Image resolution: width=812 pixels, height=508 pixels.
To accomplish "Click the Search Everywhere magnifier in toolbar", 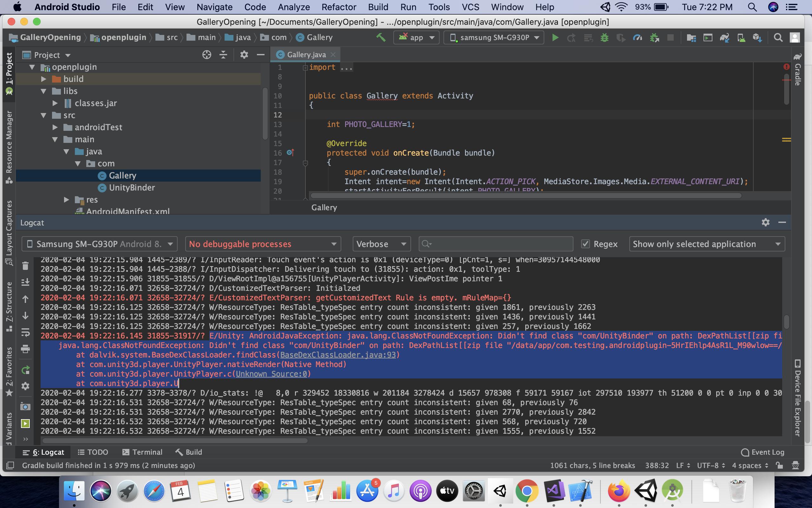I will (x=778, y=37).
